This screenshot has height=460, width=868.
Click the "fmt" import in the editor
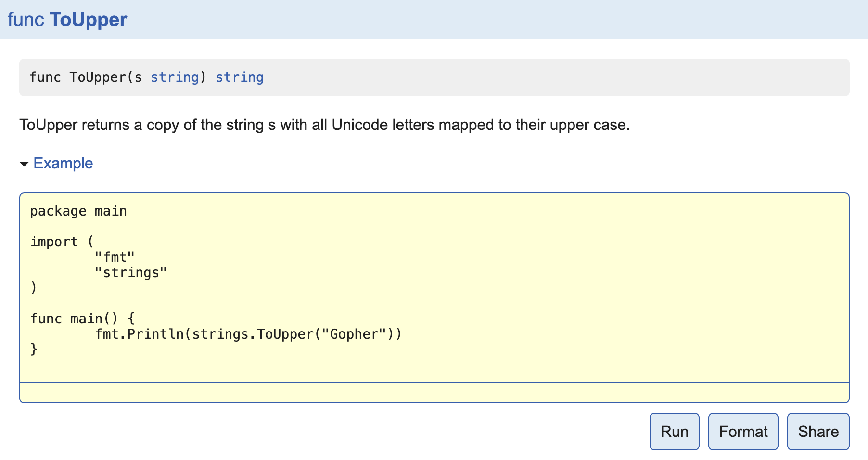(115, 257)
